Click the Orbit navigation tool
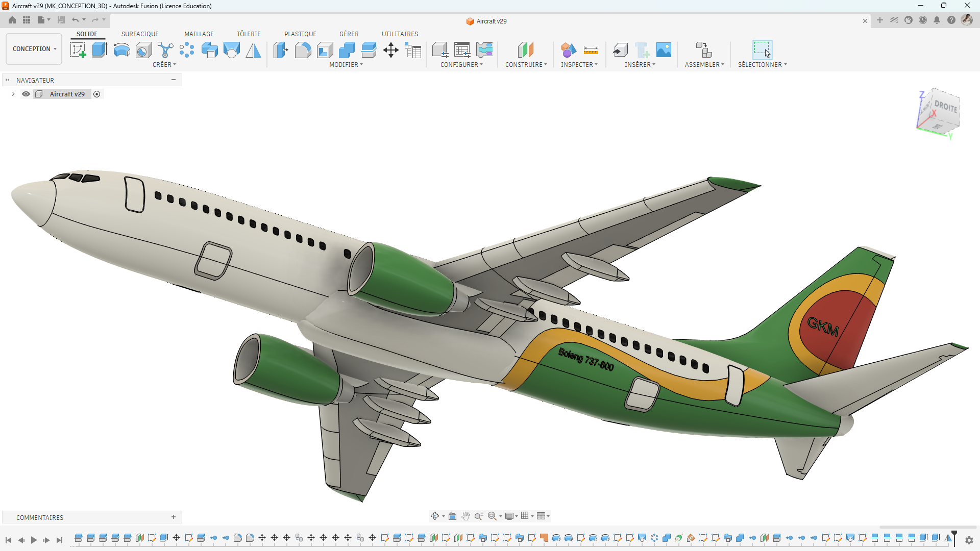This screenshot has height=551, width=980. click(435, 516)
